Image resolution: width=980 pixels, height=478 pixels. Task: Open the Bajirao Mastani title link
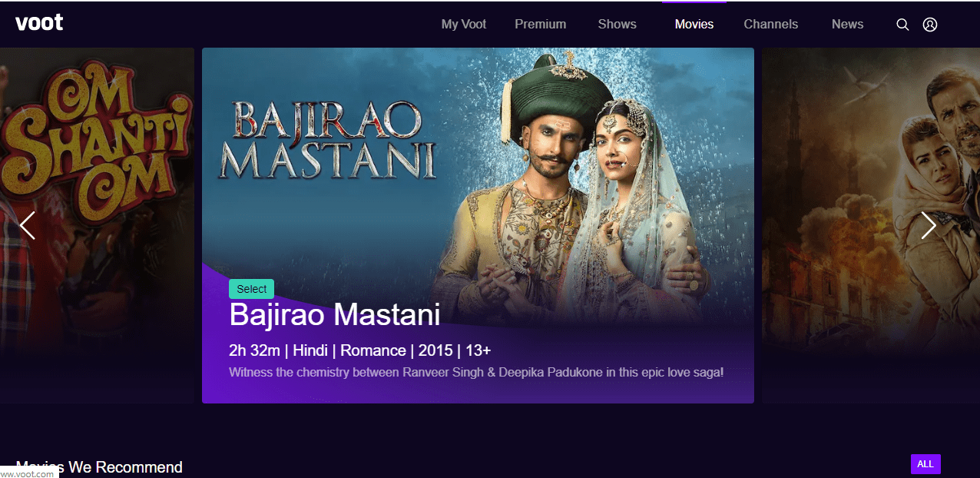click(335, 315)
